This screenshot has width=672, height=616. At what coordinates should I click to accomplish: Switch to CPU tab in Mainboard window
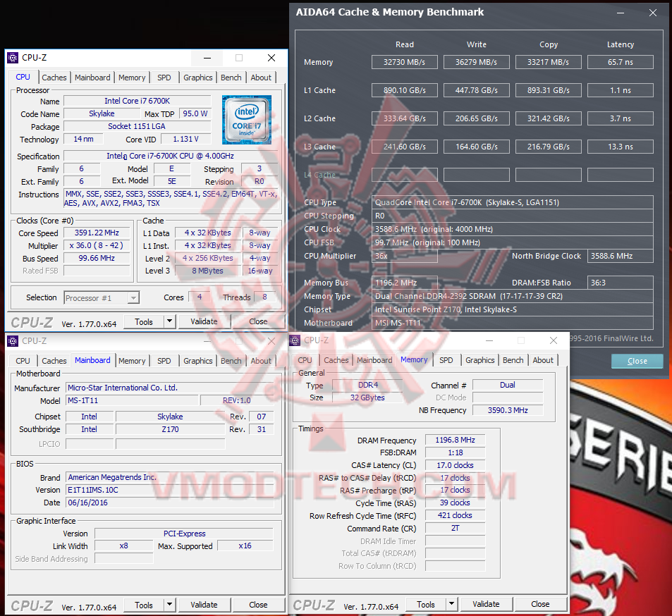[x=23, y=361]
